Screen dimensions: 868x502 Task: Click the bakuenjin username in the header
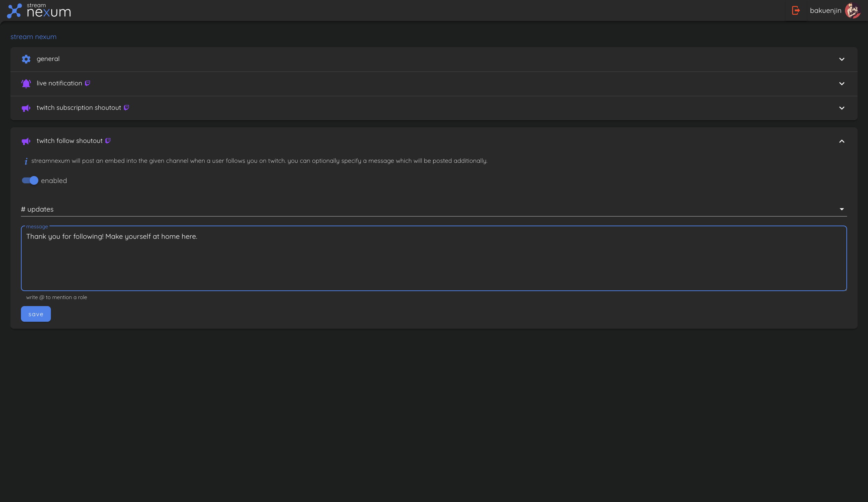(825, 10)
